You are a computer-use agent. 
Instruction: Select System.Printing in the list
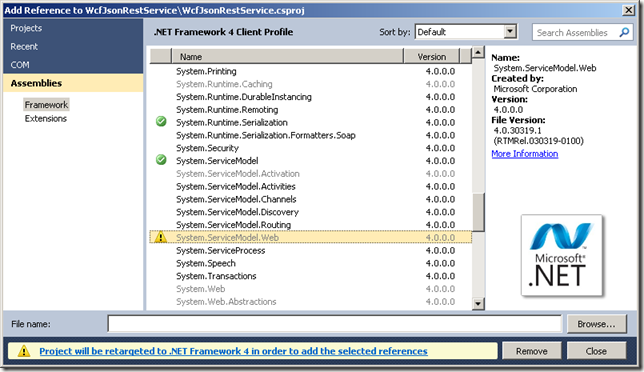pos(310,71)
